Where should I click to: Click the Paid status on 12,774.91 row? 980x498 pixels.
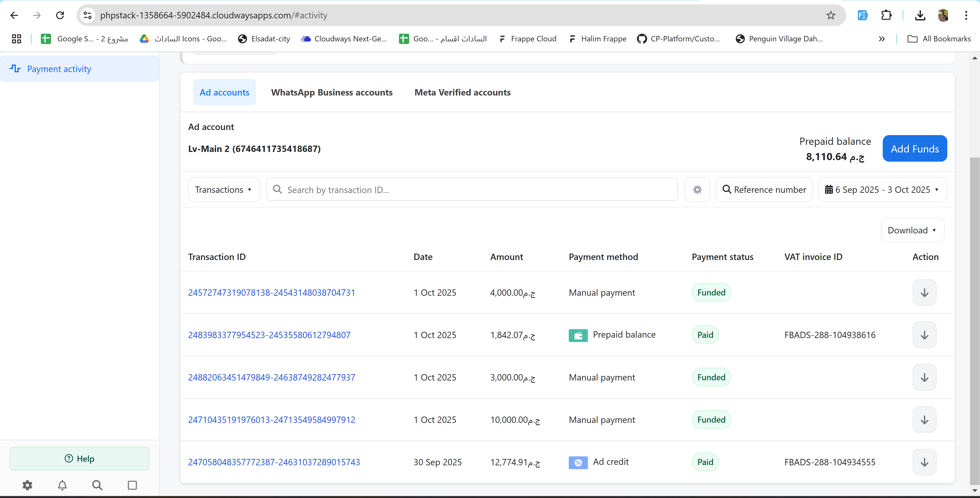click(705, 462)
